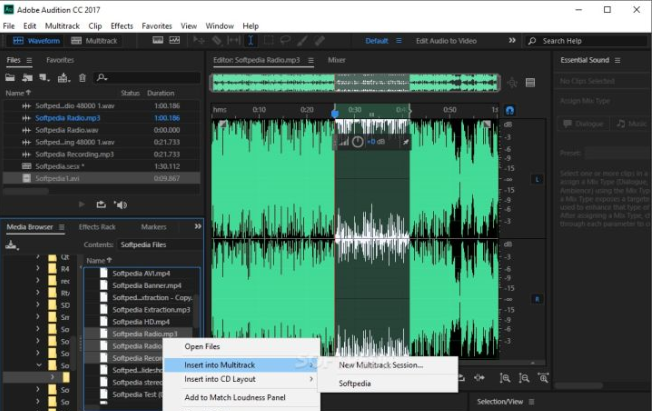Image resolution: width=652 pixels, height=411 pixels.
Task: Select the Paintbrush Selection tool
Action: pyautogui.click(x=302, y=40)
